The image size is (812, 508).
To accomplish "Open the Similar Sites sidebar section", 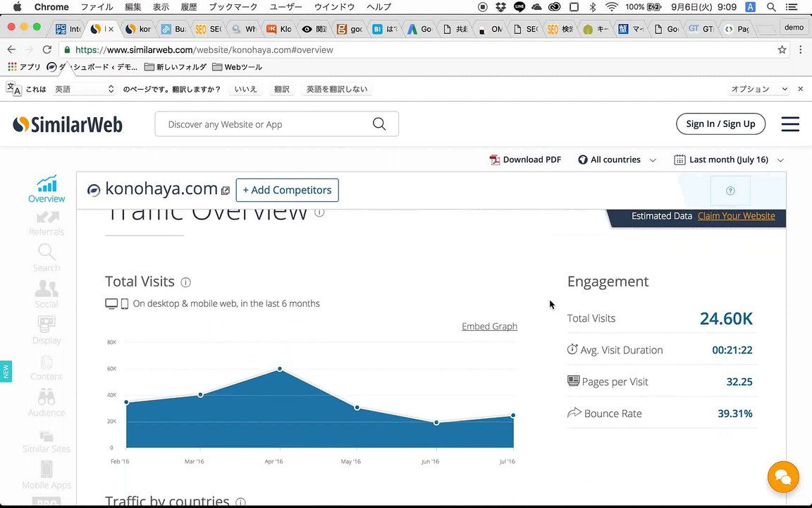I will click(x=46, y=441).
